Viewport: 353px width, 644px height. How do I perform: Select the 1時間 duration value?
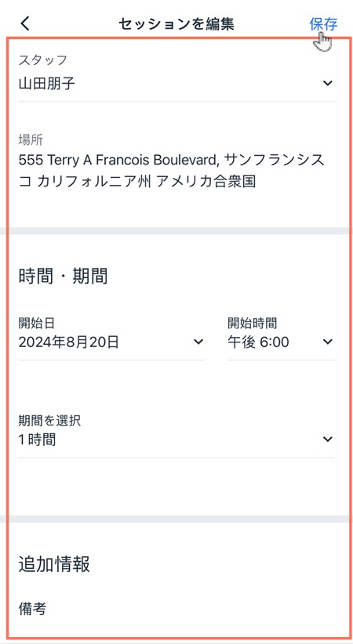point(37,440)
